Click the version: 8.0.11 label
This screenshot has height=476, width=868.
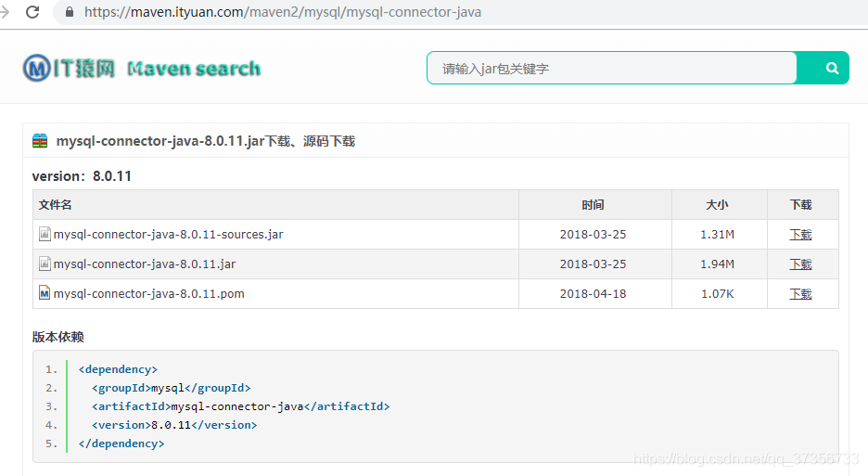tap(82, 176)
